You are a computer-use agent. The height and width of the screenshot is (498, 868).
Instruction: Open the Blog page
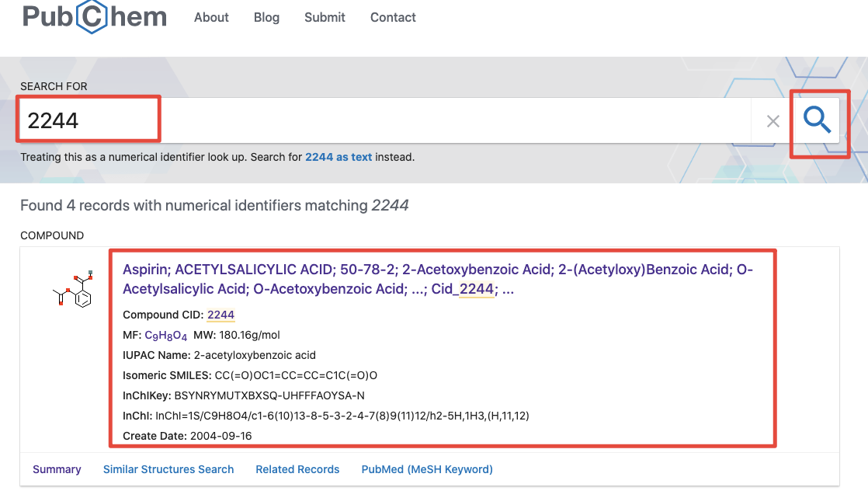coord(266,17)
